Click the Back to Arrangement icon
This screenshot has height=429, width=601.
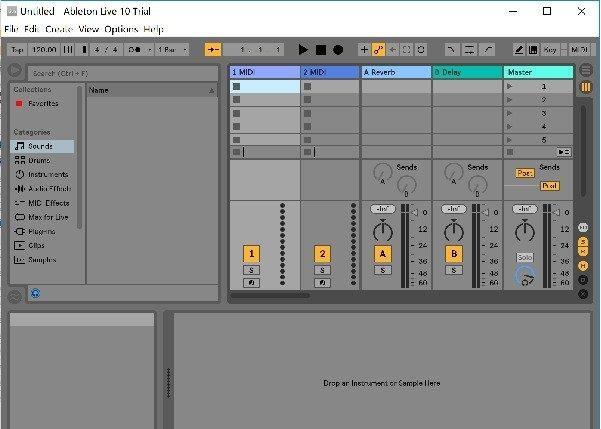pos(564,152)
